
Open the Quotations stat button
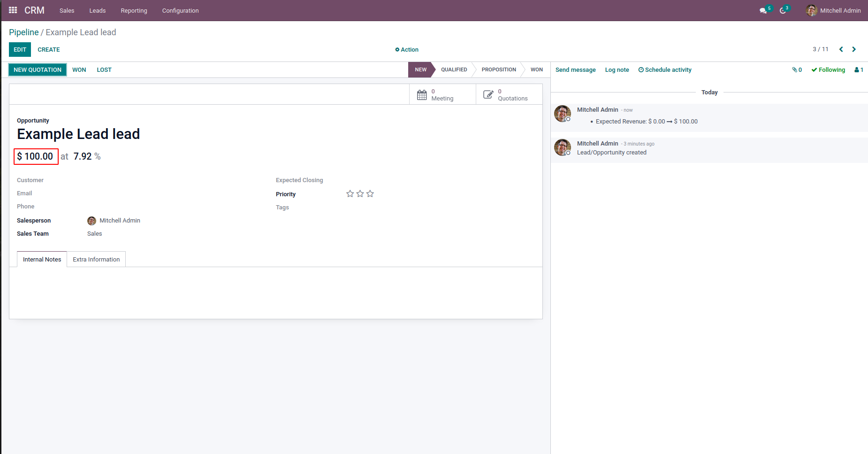[509, 94]
